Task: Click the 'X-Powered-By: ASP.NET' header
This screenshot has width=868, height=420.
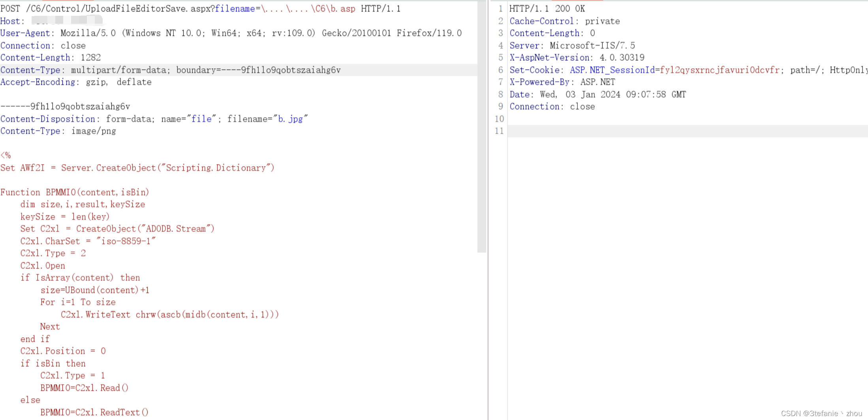Action: (x=562, y=82)
